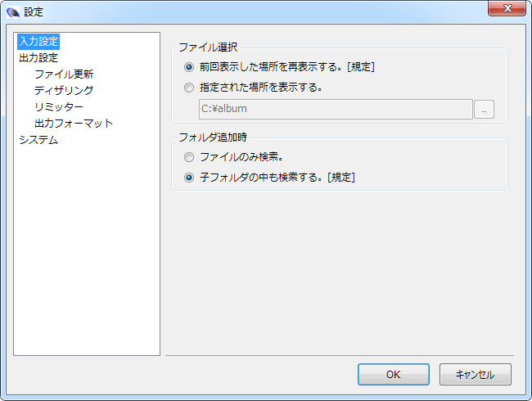Show the 出力フォーマット settings
Image resolution: width=532 pixels, height=401 pixels.
coord(74,123)
